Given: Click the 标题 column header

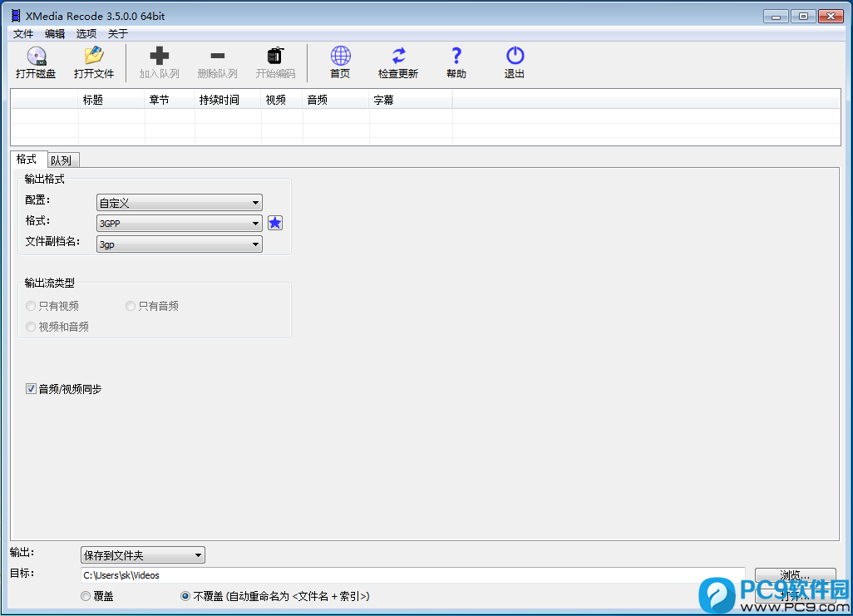Looking at the screenshot, I should 111,100.
